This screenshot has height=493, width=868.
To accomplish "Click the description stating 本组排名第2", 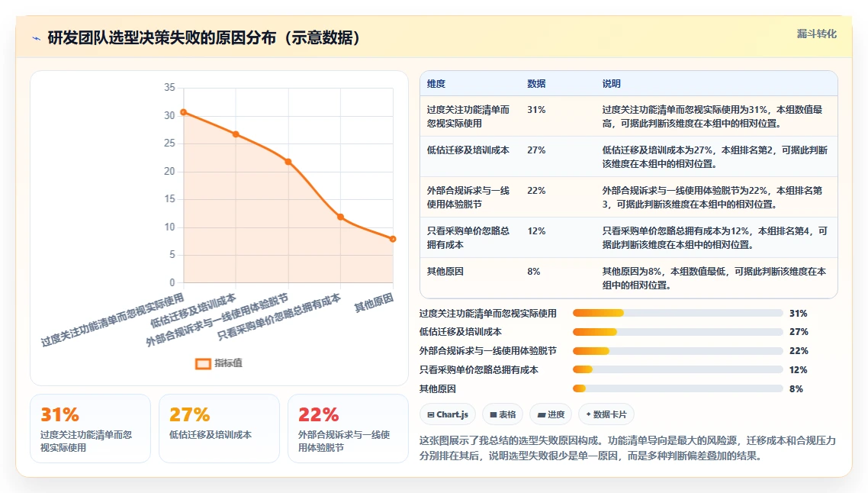I will (715, 156).
